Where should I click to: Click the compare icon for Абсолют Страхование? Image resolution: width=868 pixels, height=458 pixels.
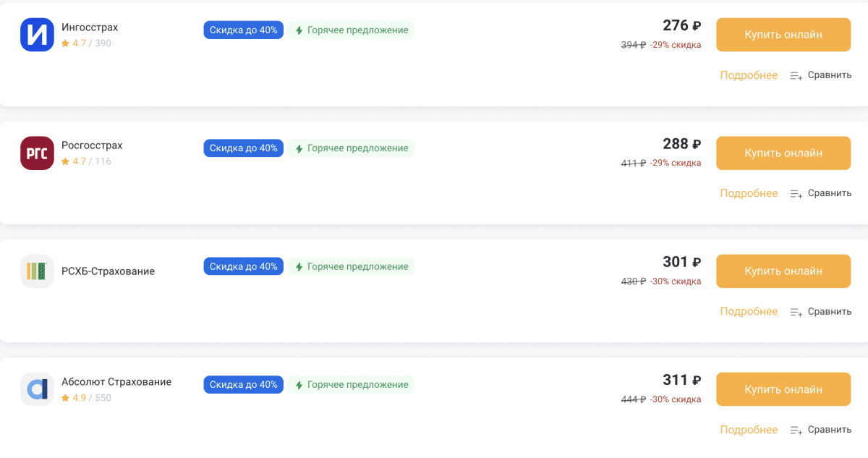click(796, 430)
